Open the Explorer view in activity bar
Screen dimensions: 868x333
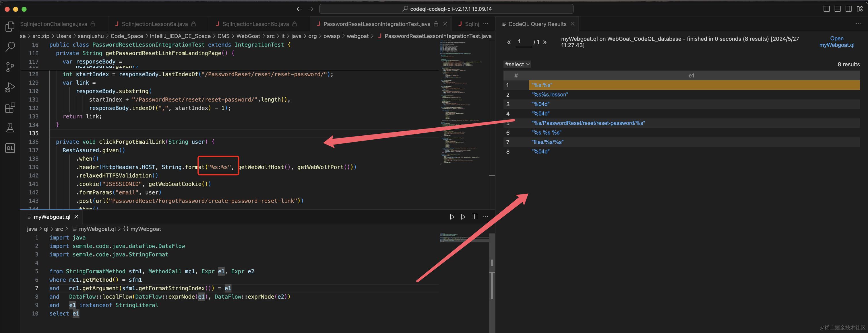point(10,26)
